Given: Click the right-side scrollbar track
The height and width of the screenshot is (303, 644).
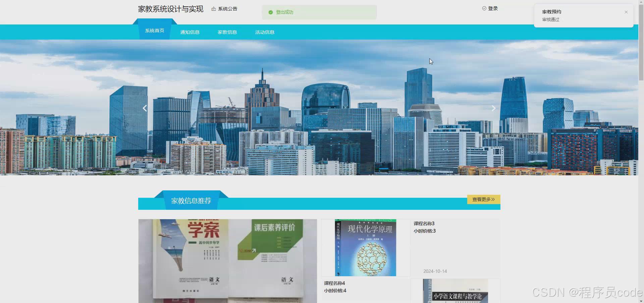Looking at the screenshot, I should (x=641, y=168).
